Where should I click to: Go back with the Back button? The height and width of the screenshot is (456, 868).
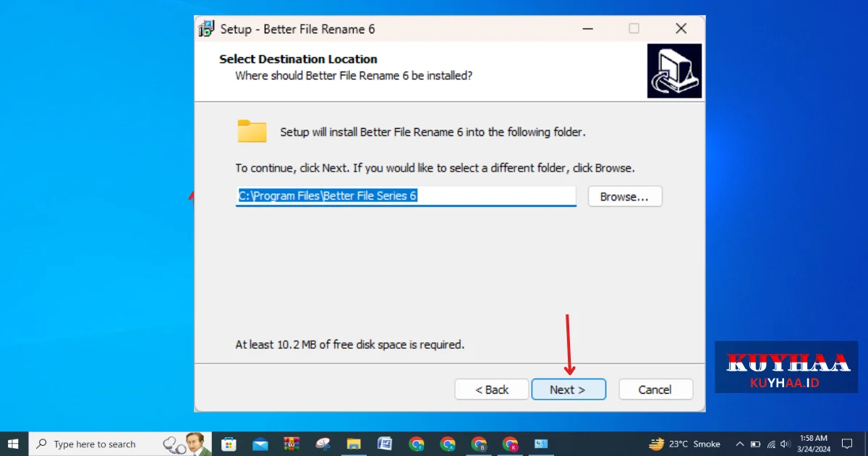point(492,389)
